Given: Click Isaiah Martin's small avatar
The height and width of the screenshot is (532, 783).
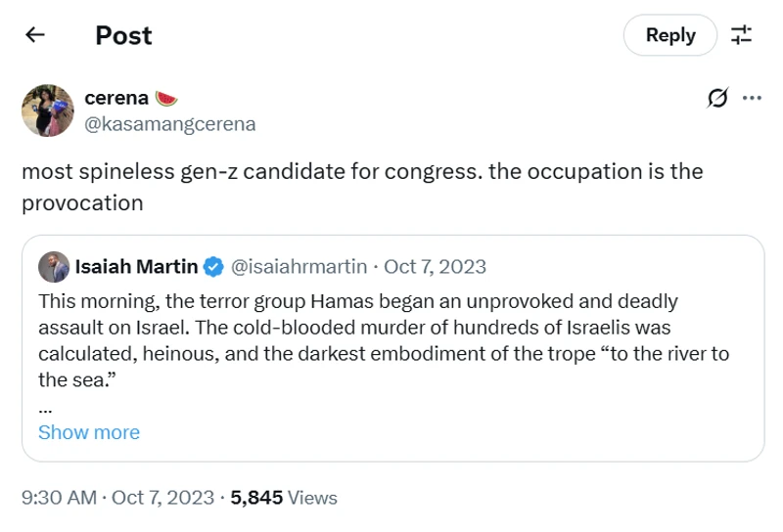Looking at the screenshot, I should (54, 267).
